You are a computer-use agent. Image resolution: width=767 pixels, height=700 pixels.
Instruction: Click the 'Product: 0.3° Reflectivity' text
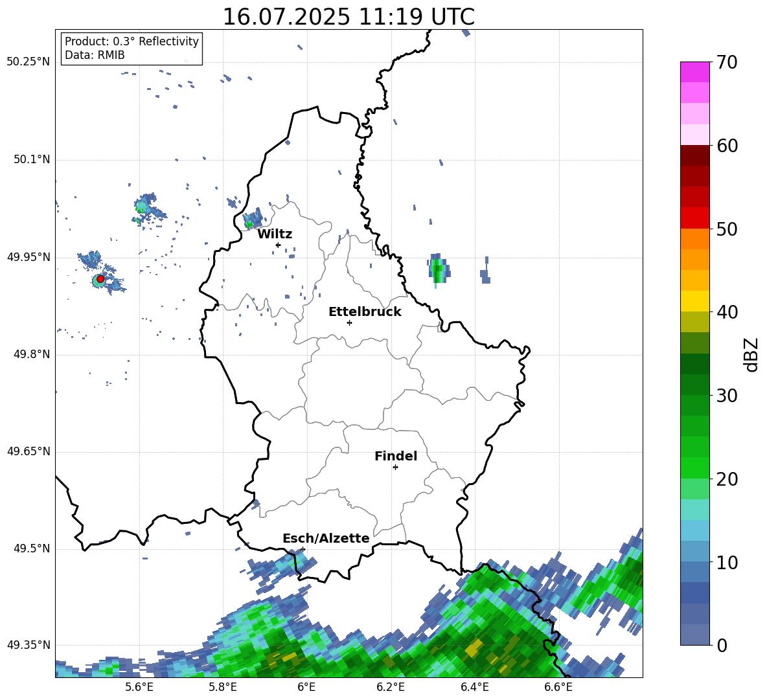tap(132, 41)
